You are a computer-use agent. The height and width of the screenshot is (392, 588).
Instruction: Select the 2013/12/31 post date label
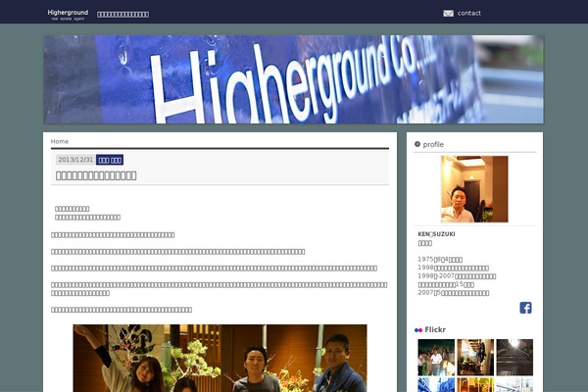pyautogui.click(x=75, y=160)
